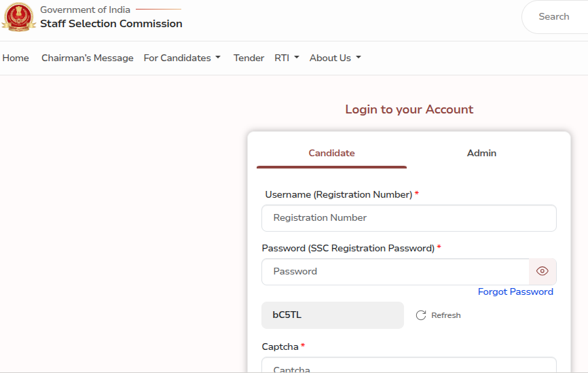Click the Staff Selection Commission title
588x373 pixels.
tap(111, 24)
